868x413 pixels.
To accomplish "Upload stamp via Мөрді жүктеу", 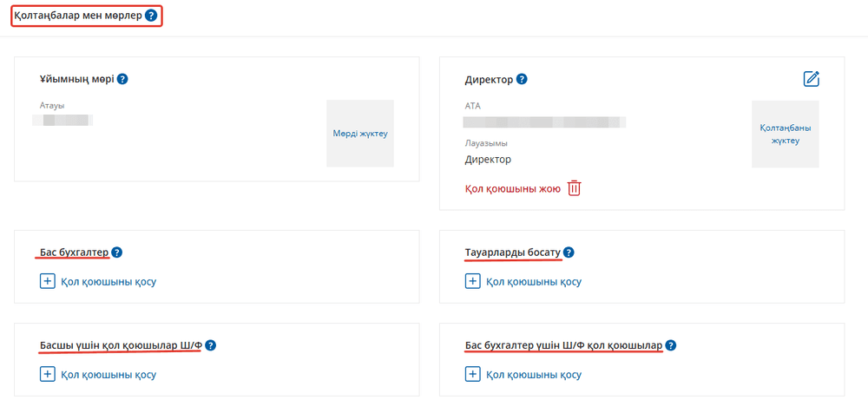I will [360, 134].
